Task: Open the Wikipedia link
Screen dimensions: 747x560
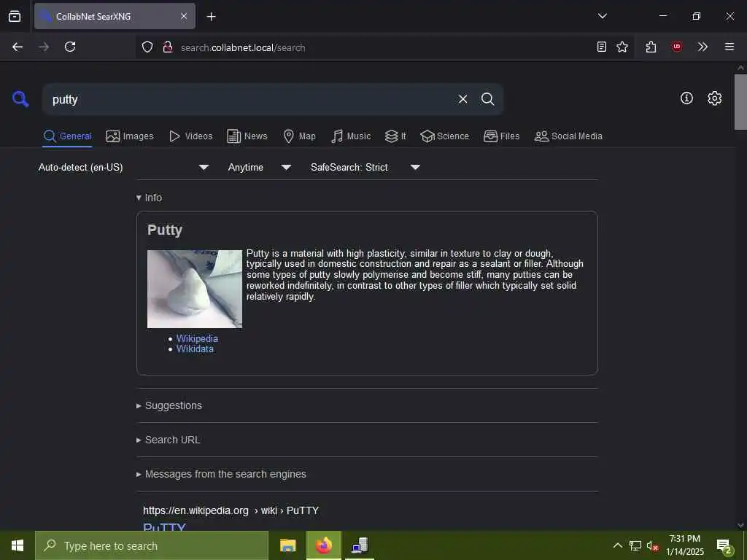Action: 197,338
